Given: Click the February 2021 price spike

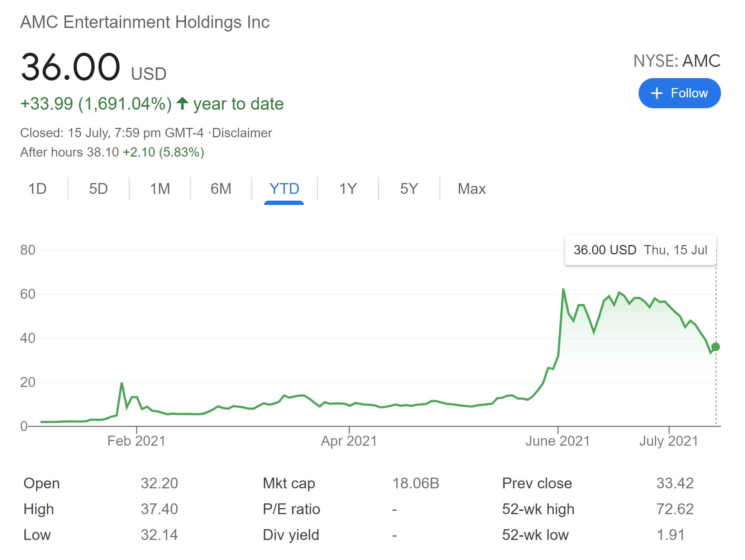Looking at the screenshot, I should pos(122,384).
